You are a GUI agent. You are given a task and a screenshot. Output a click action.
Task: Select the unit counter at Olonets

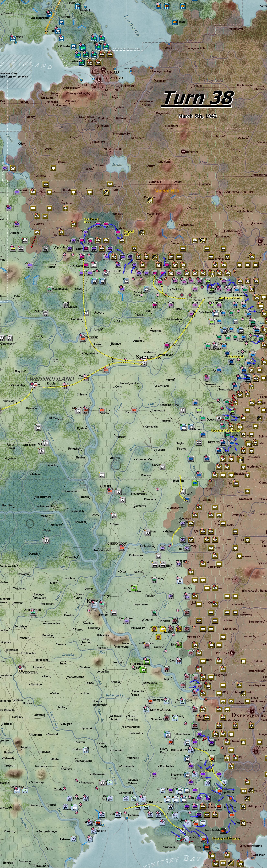tap(175, 23)
